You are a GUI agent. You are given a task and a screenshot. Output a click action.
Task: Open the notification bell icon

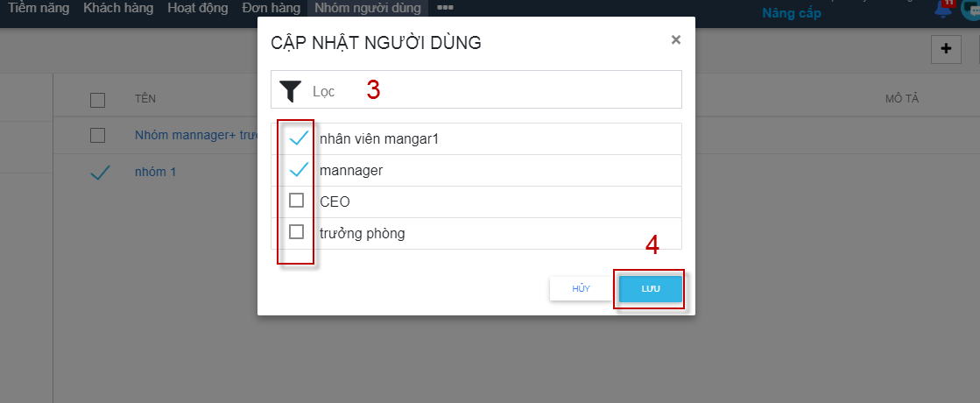(944, 9)
